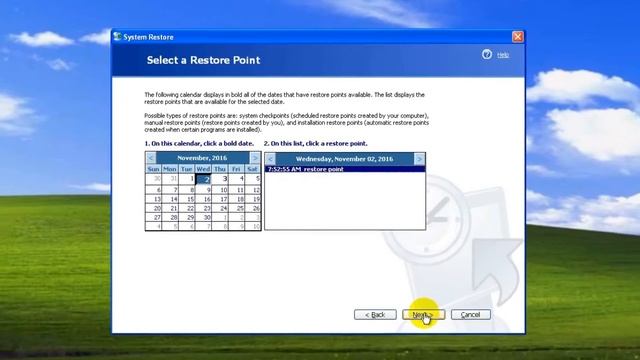Select date 28 on the calendar

click(170, 218)
